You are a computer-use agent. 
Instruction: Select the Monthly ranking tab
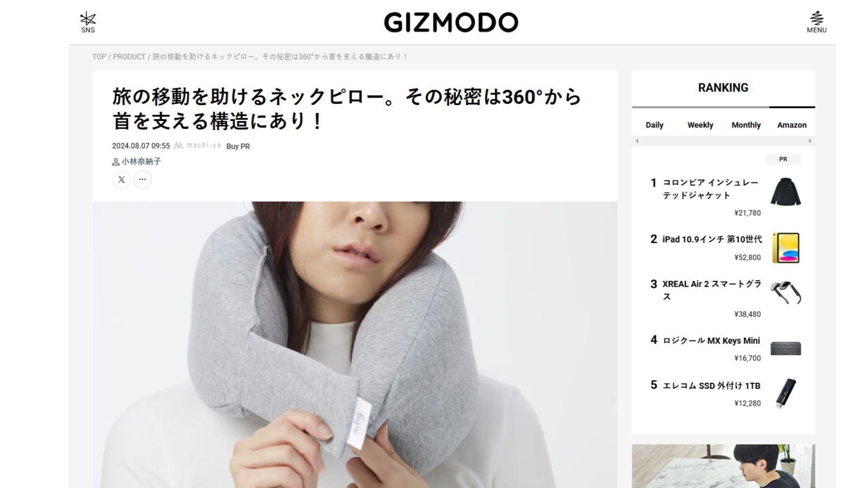point(746,125)
